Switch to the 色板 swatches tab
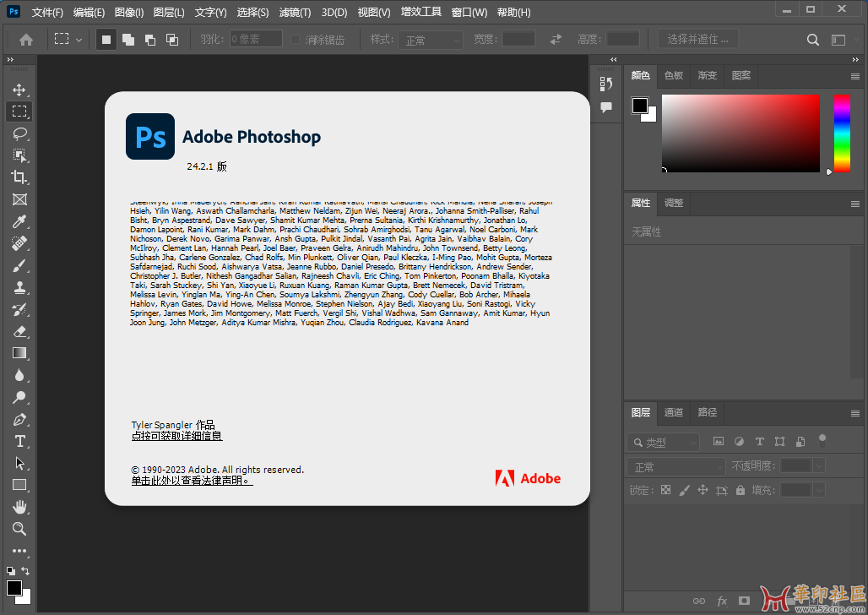This screenshot has height=615, width=868. point(674,75)
